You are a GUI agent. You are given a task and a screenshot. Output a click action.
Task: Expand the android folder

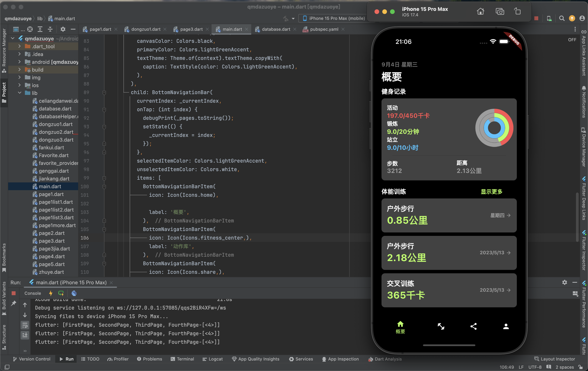click(x=20, y=62)
